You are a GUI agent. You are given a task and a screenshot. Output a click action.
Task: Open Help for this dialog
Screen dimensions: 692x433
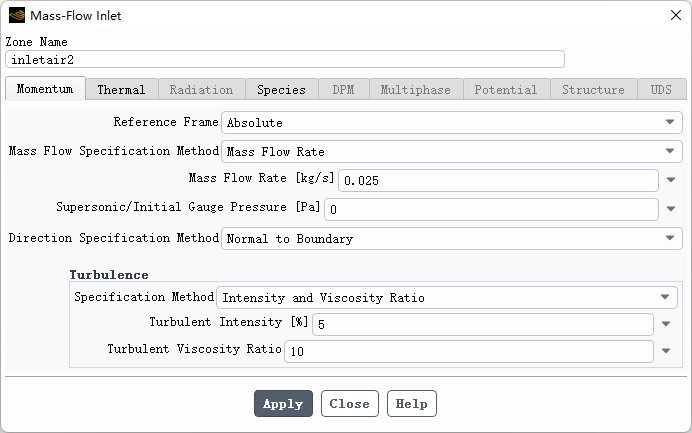tap(412, 404)
